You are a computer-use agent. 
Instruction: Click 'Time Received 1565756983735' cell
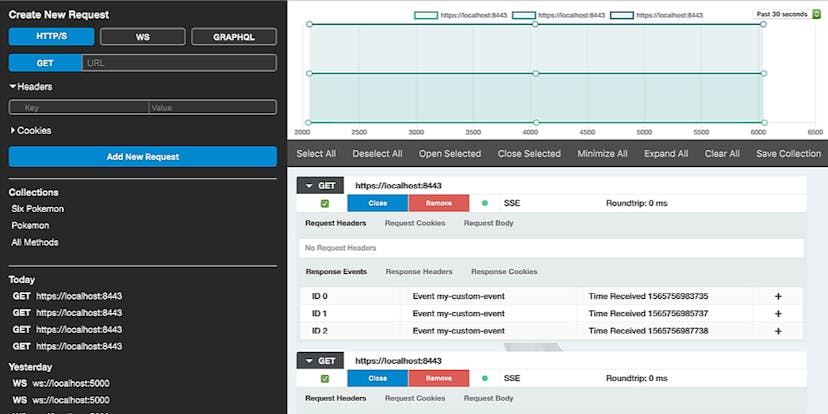(x=648, y=296)
